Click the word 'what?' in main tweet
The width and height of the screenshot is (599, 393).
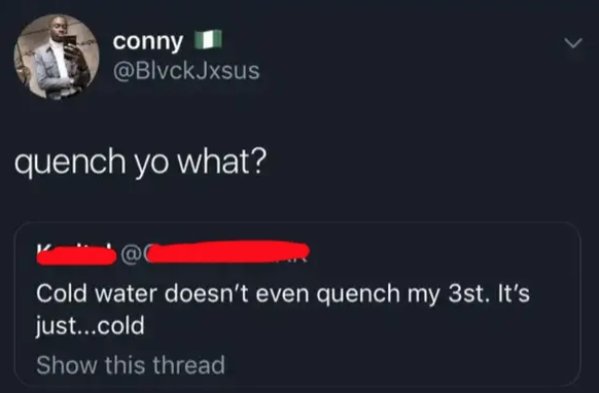click(220, 161)
